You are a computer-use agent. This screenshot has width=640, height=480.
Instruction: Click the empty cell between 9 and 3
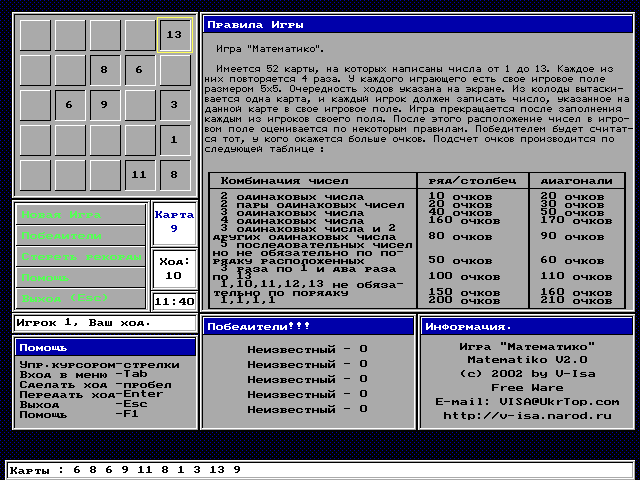(x=139, y=105)
